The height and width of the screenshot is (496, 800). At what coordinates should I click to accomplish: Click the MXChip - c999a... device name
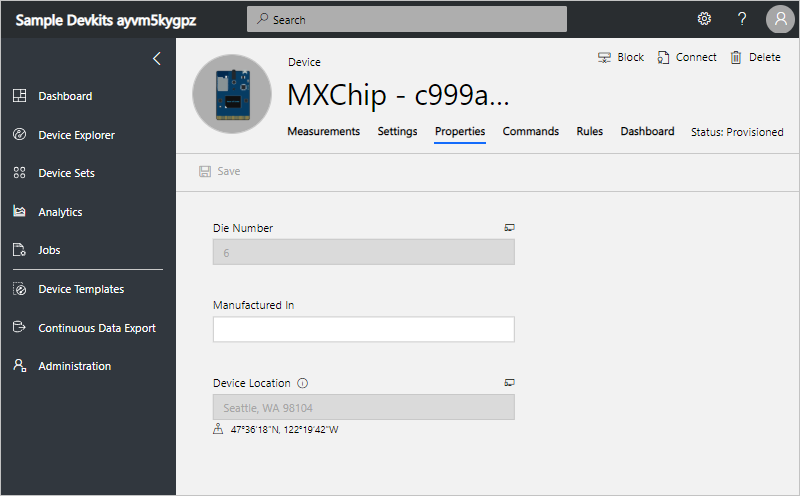(x=398, y=95)
